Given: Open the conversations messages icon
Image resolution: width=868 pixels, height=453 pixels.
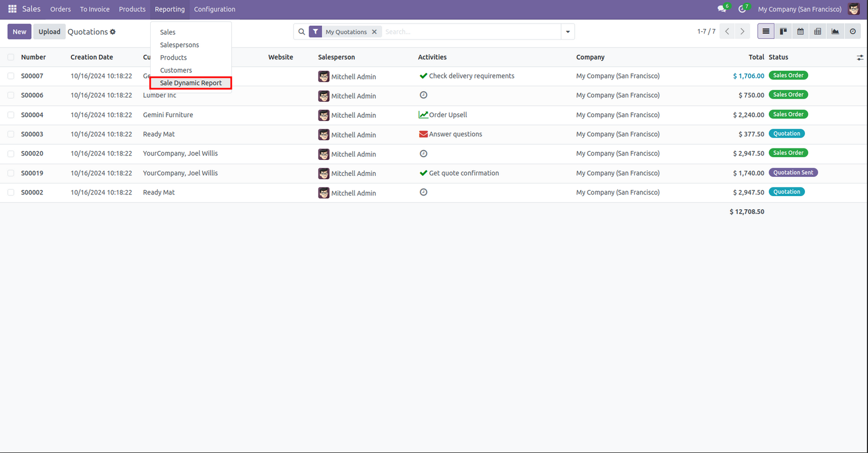Looking at the screenshot, I should click(x=722, y=9).
